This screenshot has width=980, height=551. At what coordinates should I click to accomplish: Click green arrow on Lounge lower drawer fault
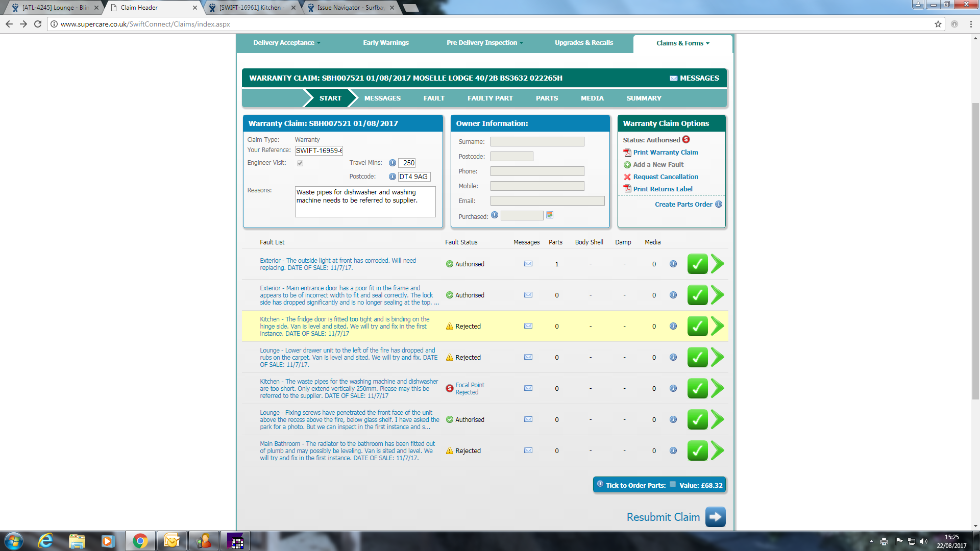coord(717,357)
